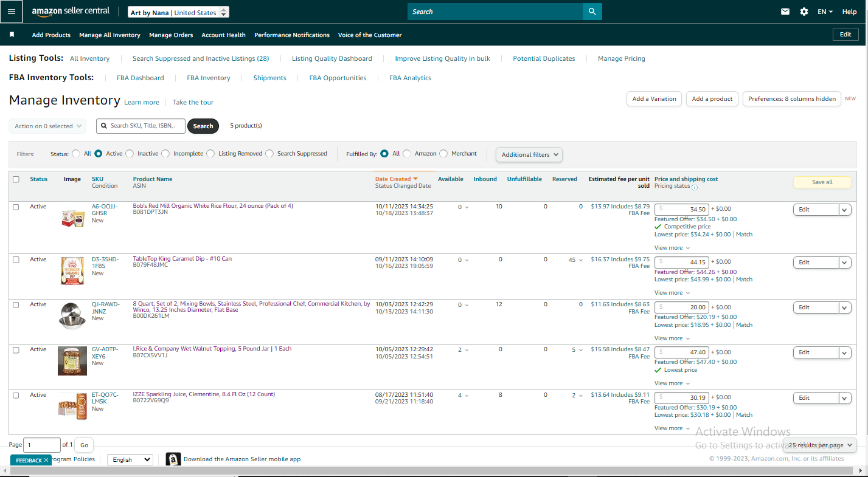Click the Save all button
This screenshot has height=477, width=868.
click(x=822, y=182)
